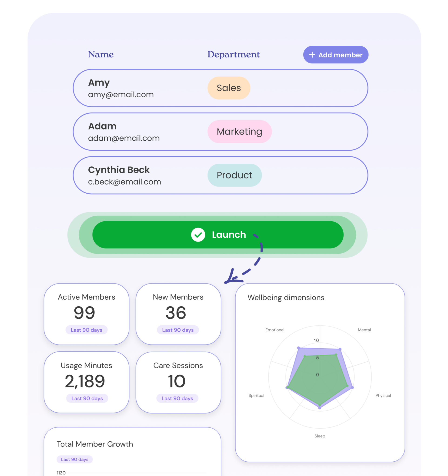Screen dimensions: 448x476
Task: Click the Product department tag for Cynthia Beck
Action: [234, 175]
